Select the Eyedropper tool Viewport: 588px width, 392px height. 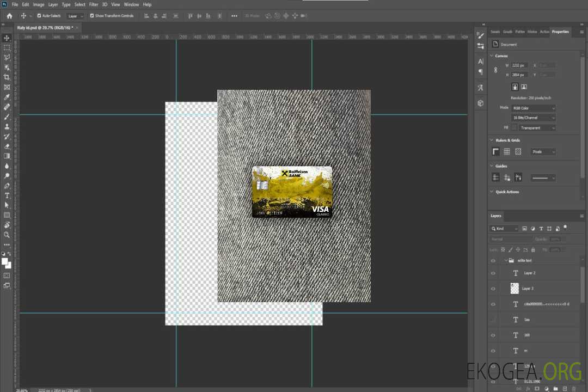[x=7, y=97]
